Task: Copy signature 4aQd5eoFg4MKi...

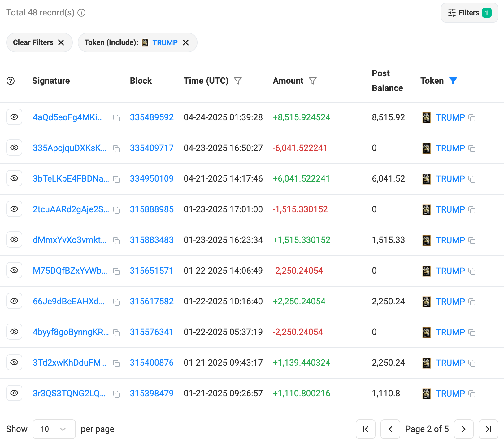Action: pos(116,118)
